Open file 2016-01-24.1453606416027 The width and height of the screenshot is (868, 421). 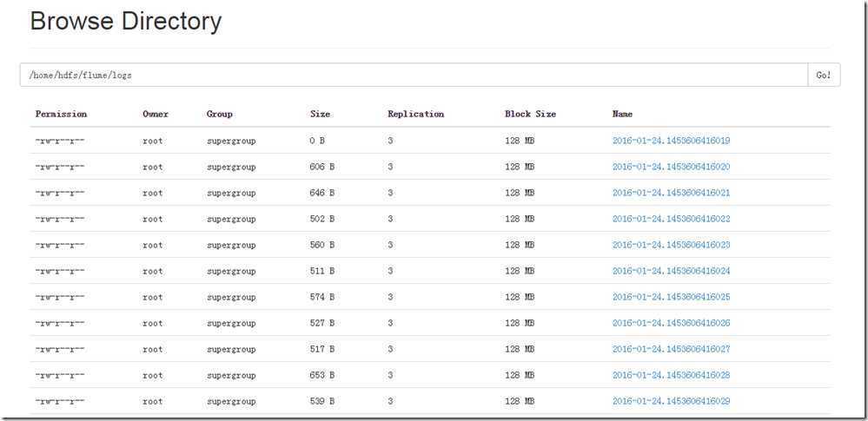tap(671, 349)
